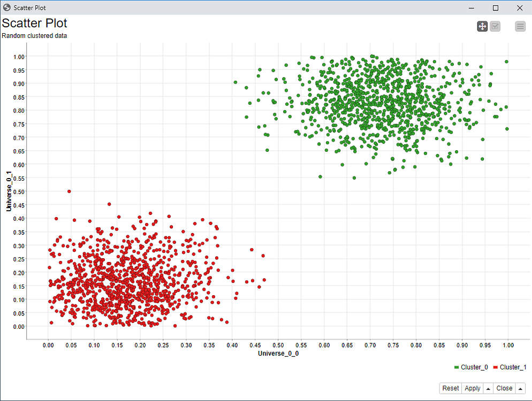Open options under the Apply split button
The width and height of the screenshot is (532, 401).
[488, 388]
